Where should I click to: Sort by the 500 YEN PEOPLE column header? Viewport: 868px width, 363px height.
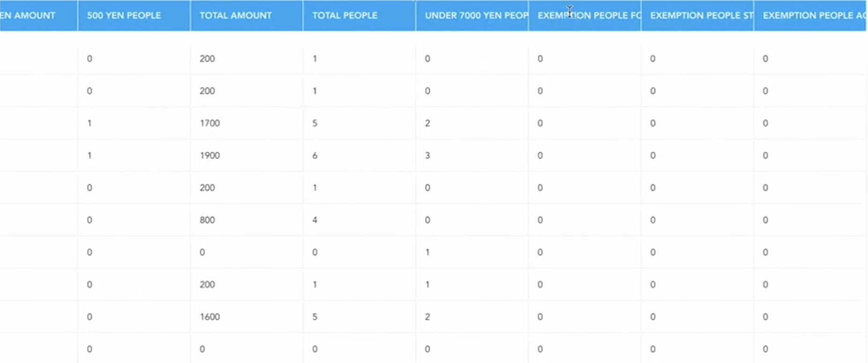[124, 15]
